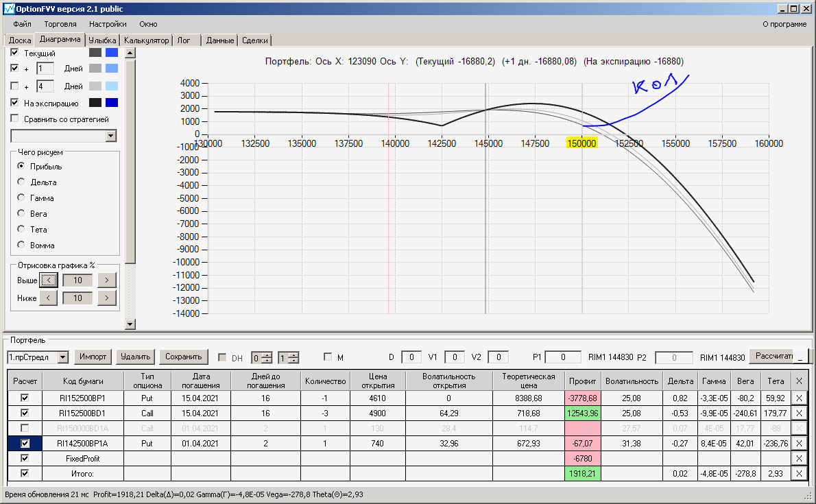Open the Окно menu
Viewport: 816px width, 504px height.
click(148, 24)
